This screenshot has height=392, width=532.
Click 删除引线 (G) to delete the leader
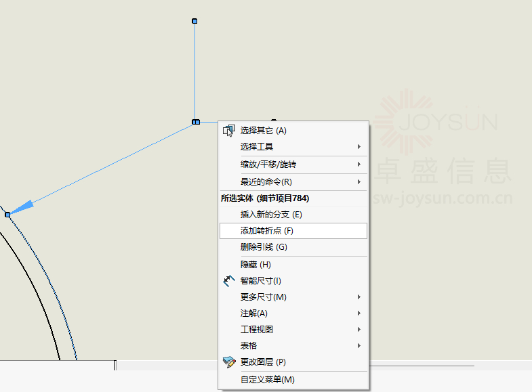click(x=264, y=247)
